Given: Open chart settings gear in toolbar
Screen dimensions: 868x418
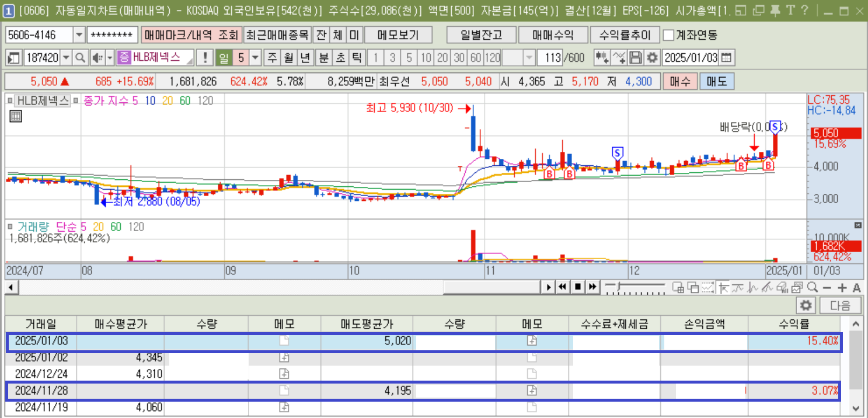Looking at the screenshot, I should click(652, 58).
